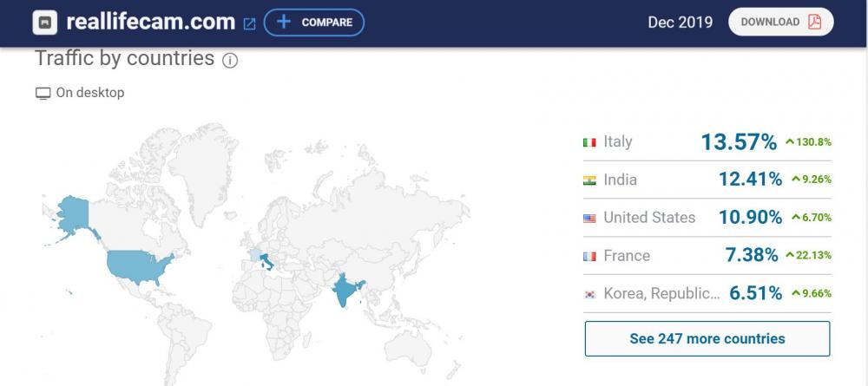868x386 pixels.
Task: Open the external link icon beside the domain
Action: (249, 23)
